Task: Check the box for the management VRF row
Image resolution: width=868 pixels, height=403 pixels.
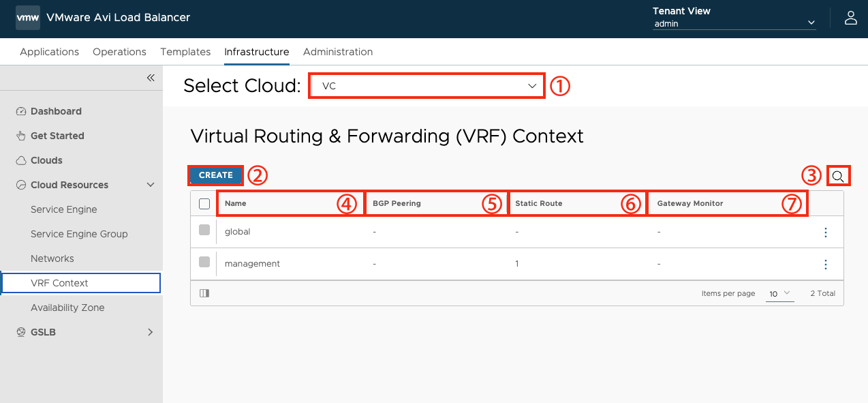Action: pyautogui.click(x=204, y=262)
